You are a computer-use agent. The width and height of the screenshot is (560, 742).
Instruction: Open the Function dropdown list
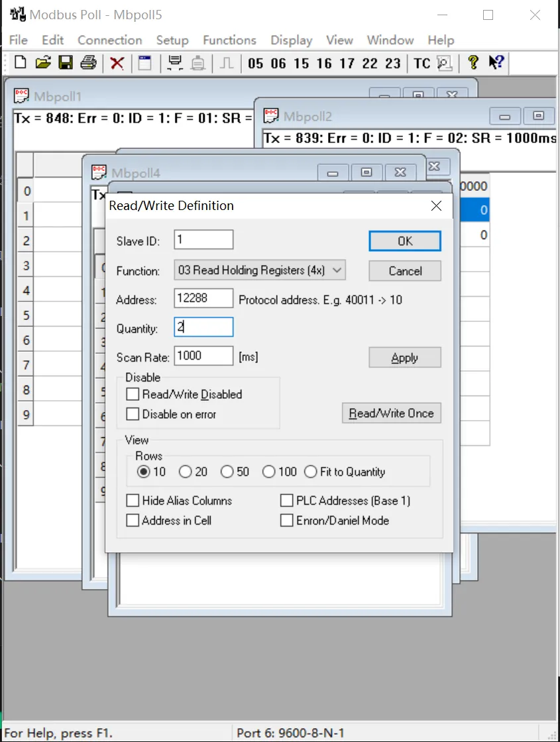(260, 270)
